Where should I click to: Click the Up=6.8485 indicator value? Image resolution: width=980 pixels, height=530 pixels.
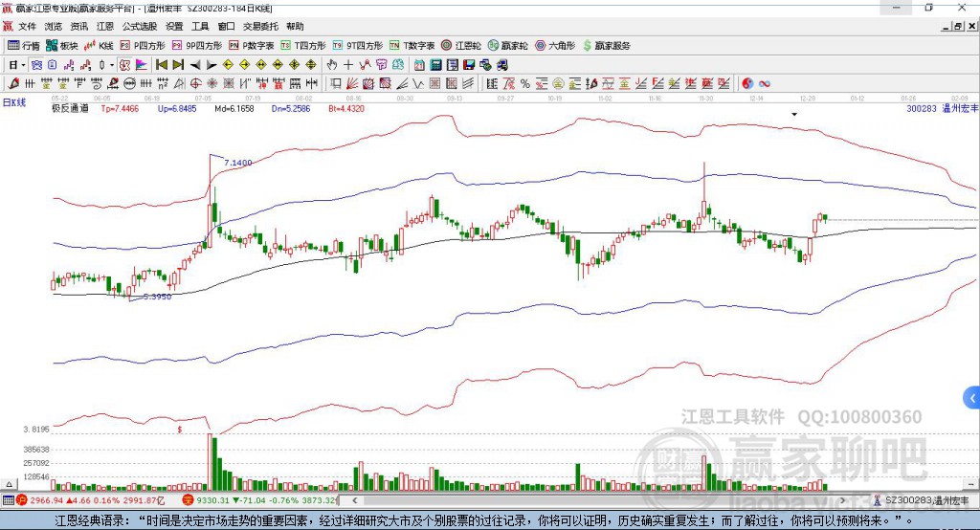point(177,109)
